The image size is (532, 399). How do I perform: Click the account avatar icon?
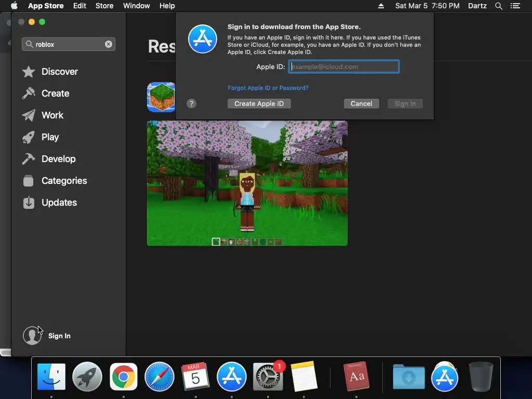pos(32,336)
